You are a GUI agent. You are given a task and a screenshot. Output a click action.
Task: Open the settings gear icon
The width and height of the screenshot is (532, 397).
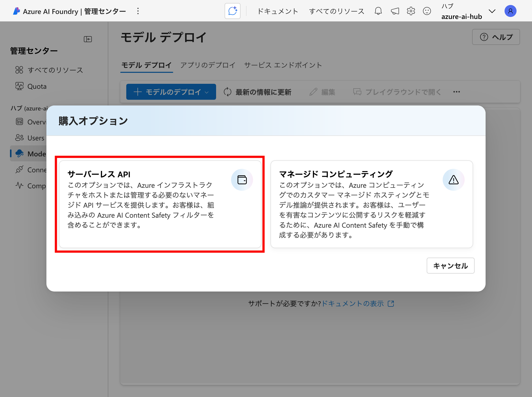point(411,11)
